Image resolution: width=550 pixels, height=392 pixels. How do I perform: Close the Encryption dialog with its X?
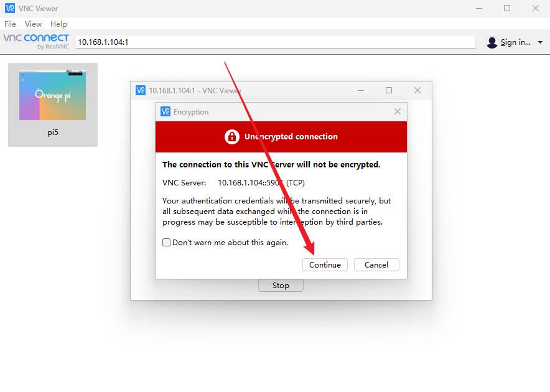point(398,111)
